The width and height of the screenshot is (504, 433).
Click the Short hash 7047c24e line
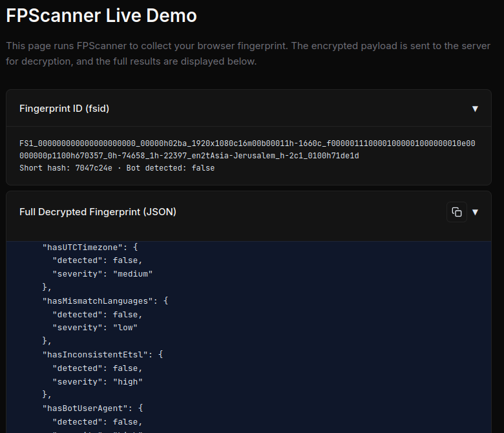click(x=117, y=168)
